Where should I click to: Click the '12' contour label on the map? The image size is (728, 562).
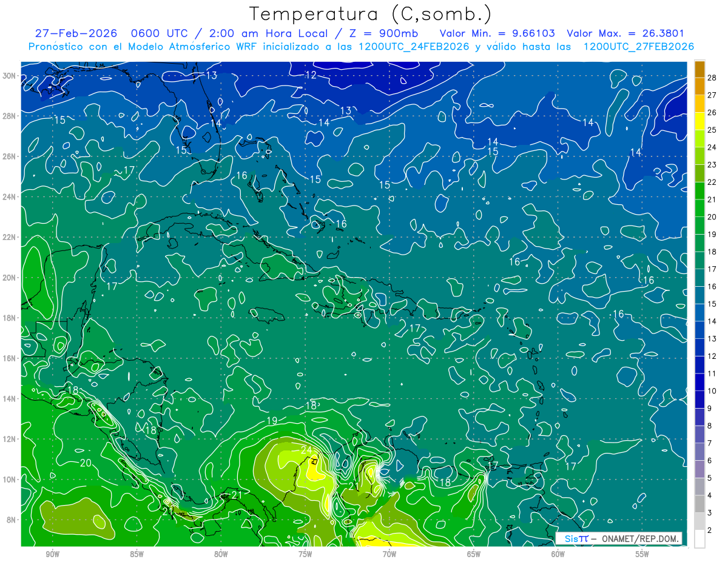tap(311, 75)
